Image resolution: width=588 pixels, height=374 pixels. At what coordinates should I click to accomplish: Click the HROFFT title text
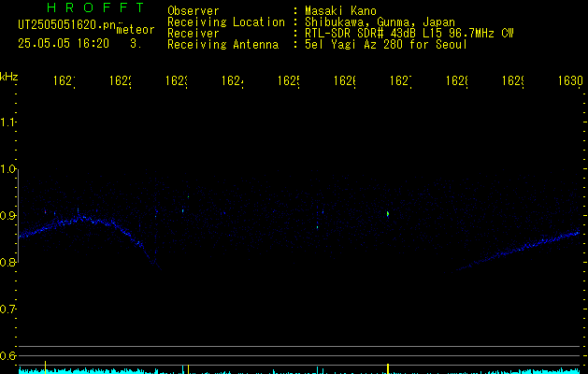[x=95, y=7]
